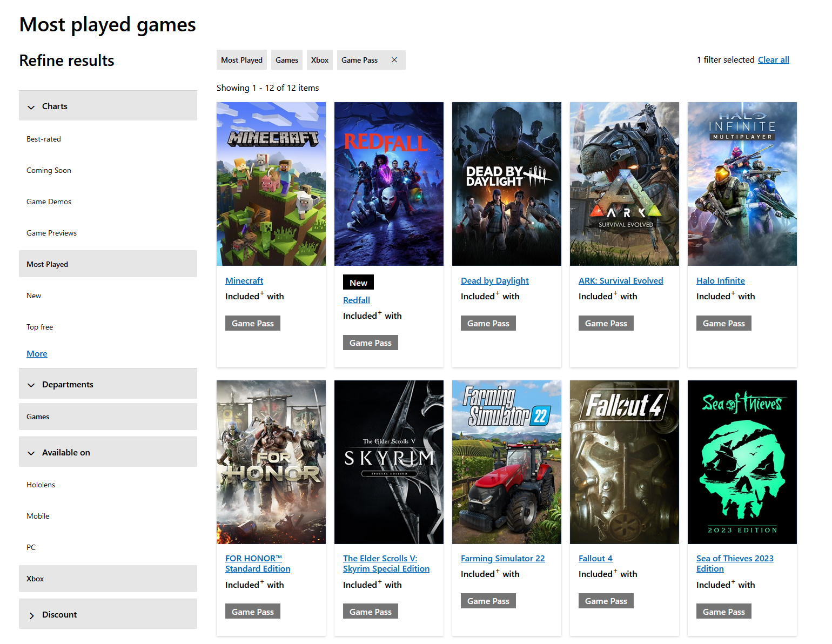
Task: Open the Redfall title link
Action: 357,300
